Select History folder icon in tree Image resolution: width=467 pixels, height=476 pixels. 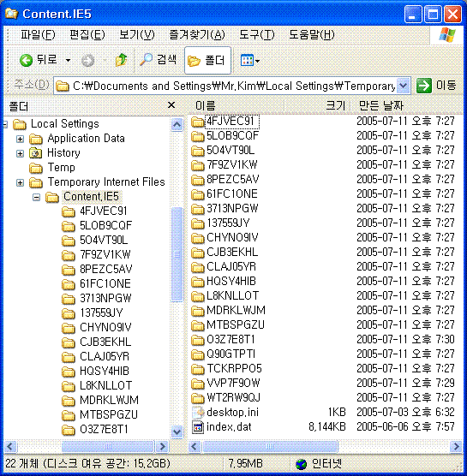[35, 153]
